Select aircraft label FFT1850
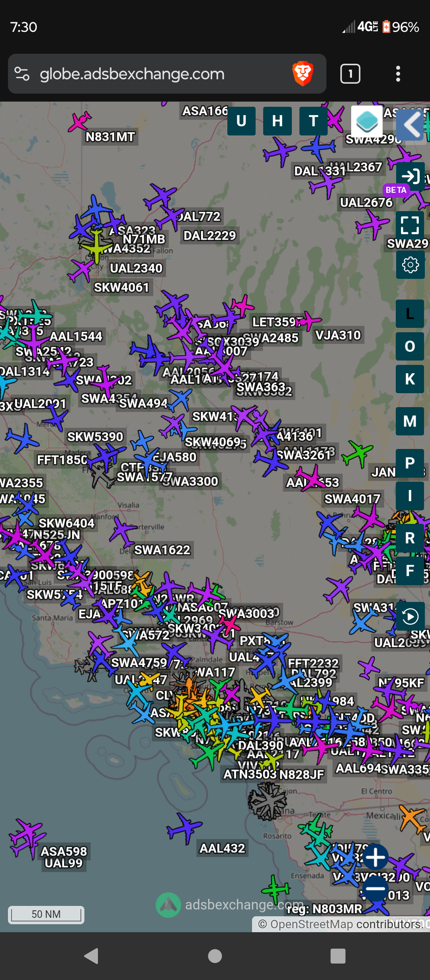Image resolution: width=430 pixels, height=980 pixels. pos(62,460)
